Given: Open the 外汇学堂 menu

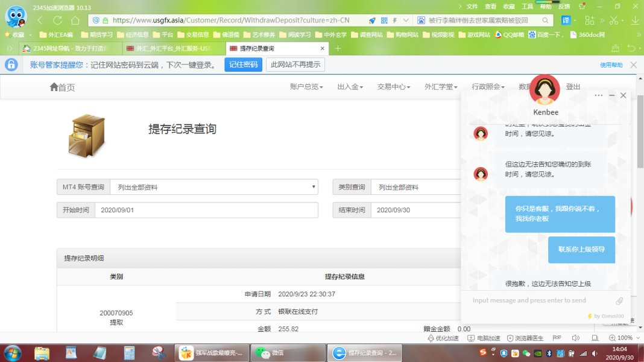Looking at the screenshot, I should (440, 87).
